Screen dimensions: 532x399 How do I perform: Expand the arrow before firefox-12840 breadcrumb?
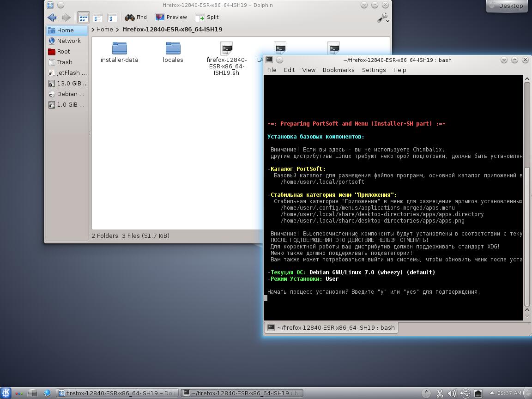point(118,30)
